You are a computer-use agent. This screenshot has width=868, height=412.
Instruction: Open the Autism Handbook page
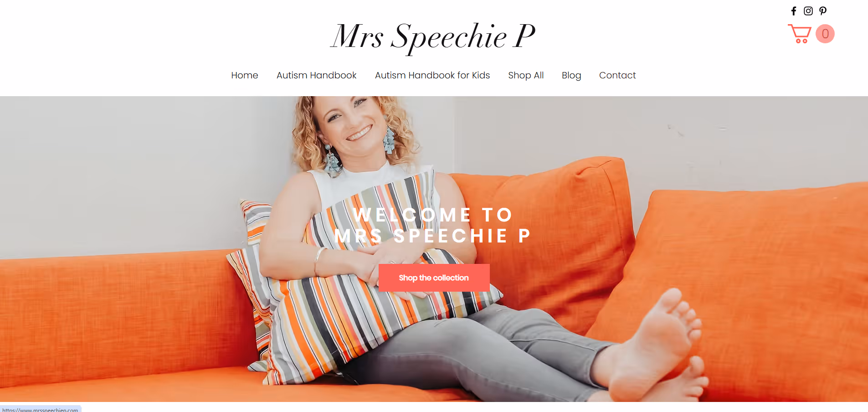317,75
